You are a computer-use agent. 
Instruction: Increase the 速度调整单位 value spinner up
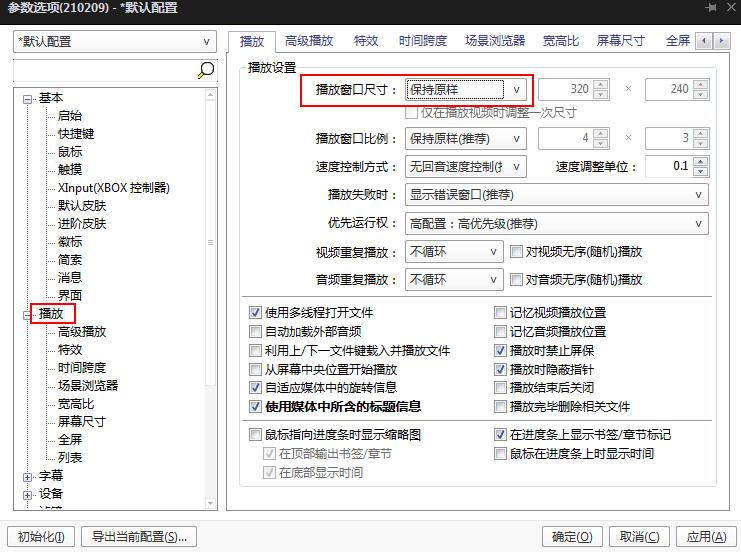tap(700, 162)
